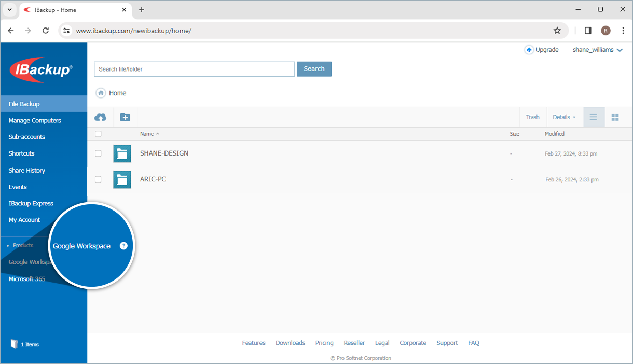Screen dimensions: 633x364
Task: Click the 1 Items book icon
Action: (14, 344)
